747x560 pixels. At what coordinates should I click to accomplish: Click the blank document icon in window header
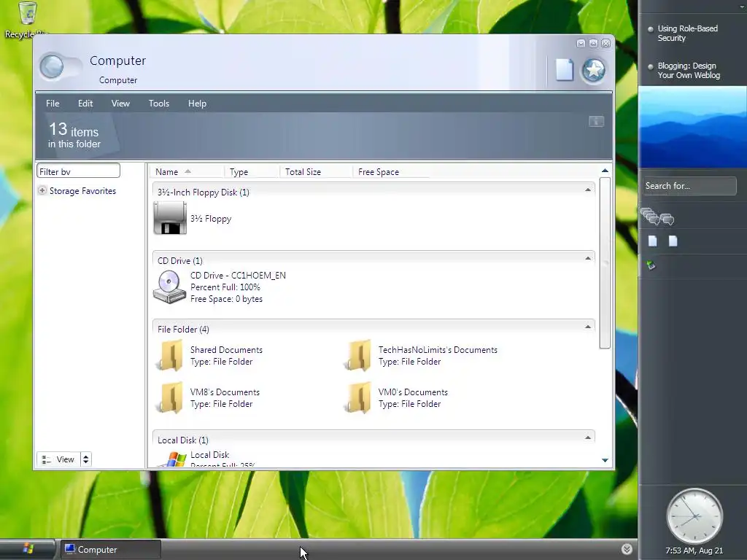[564, 70]
